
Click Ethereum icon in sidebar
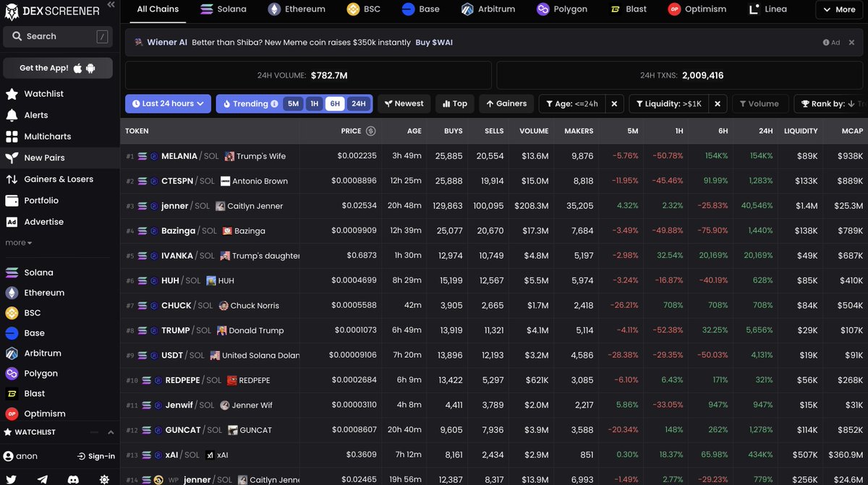click(12, 293)
